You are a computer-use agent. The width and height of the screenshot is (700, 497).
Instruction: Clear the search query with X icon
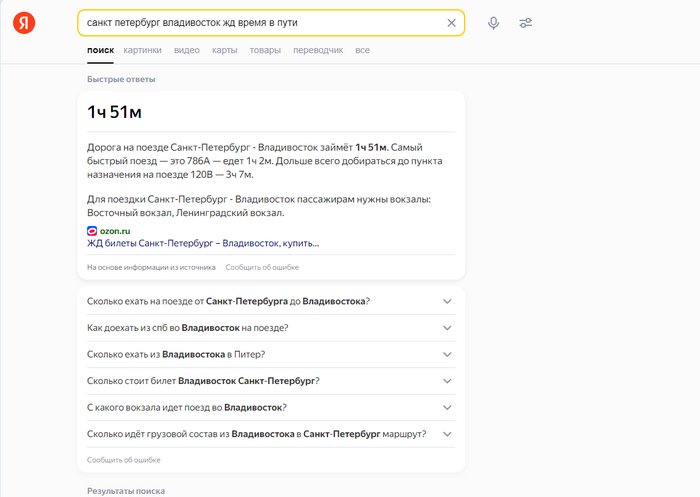(x=451, y=23)
